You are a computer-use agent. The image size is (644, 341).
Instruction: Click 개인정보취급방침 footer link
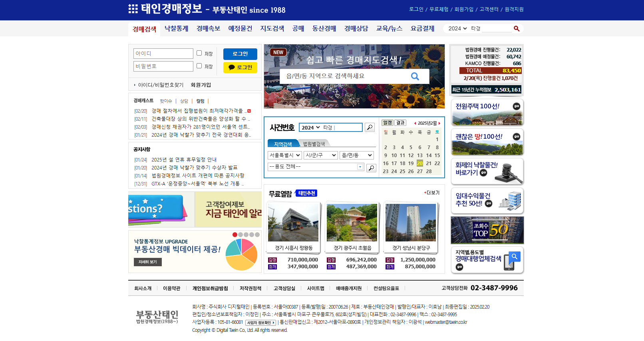(210, 288)
